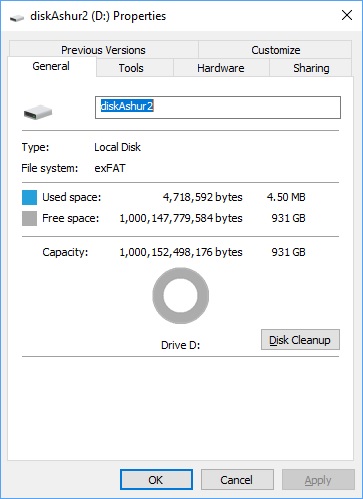Click the 'Type:' label
This screenshot has width=363, height=499.
(x=35, y=147)
